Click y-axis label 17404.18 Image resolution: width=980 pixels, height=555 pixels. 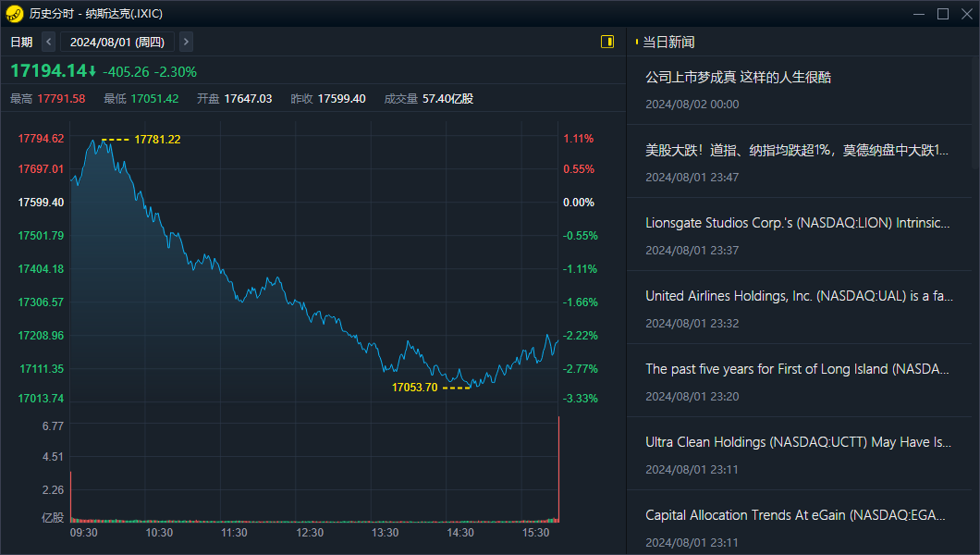pos(42,269)
